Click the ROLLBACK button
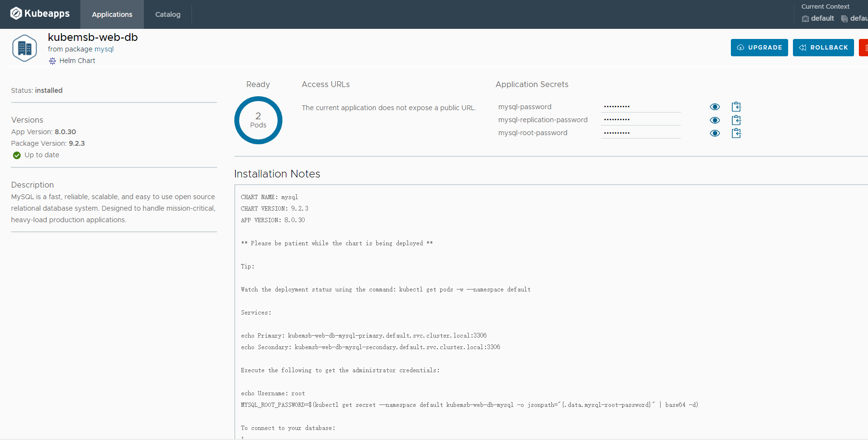The image size is (868, 442). [823, 48]
